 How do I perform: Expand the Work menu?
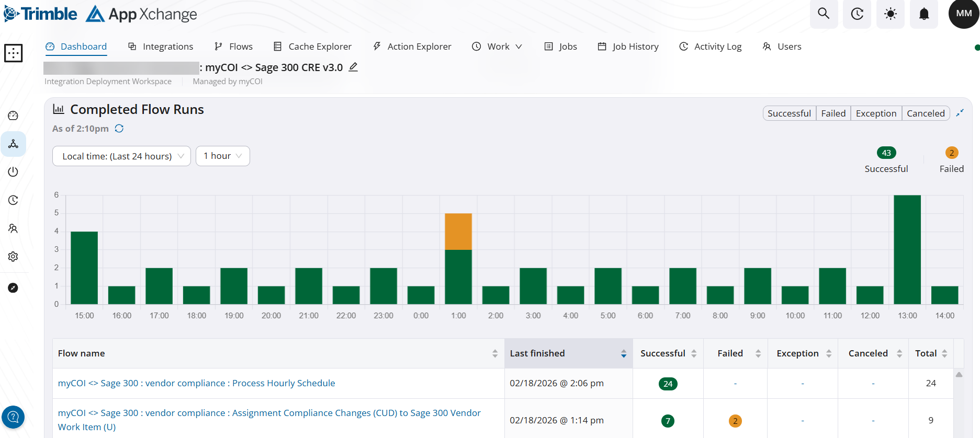tap(497, 47)
